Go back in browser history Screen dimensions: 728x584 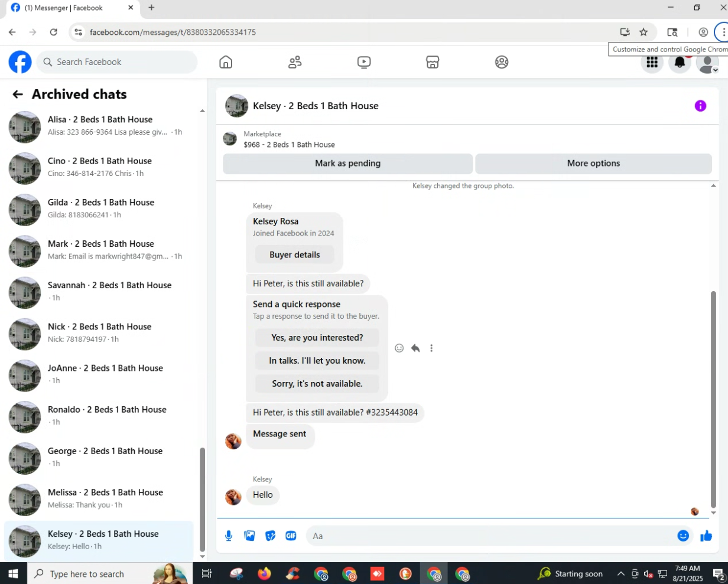(12, 32)
